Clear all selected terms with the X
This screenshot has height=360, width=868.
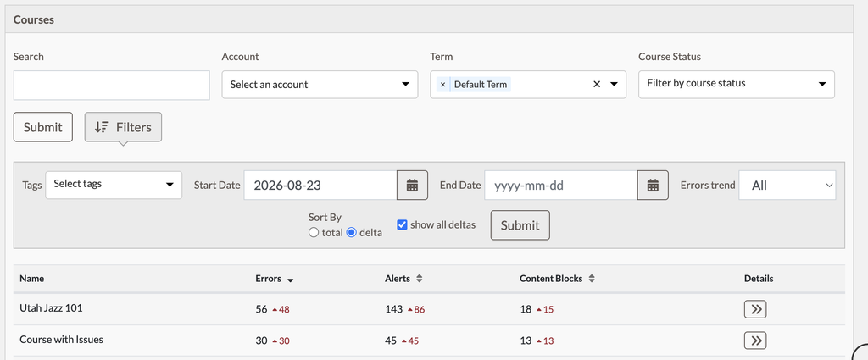coord(597,85)
